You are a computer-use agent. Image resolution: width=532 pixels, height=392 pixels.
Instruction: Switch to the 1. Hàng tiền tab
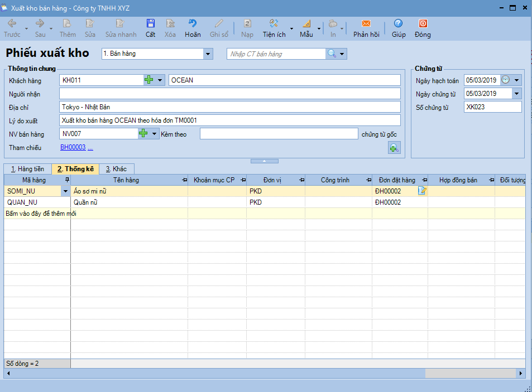[x=27, y=169]
